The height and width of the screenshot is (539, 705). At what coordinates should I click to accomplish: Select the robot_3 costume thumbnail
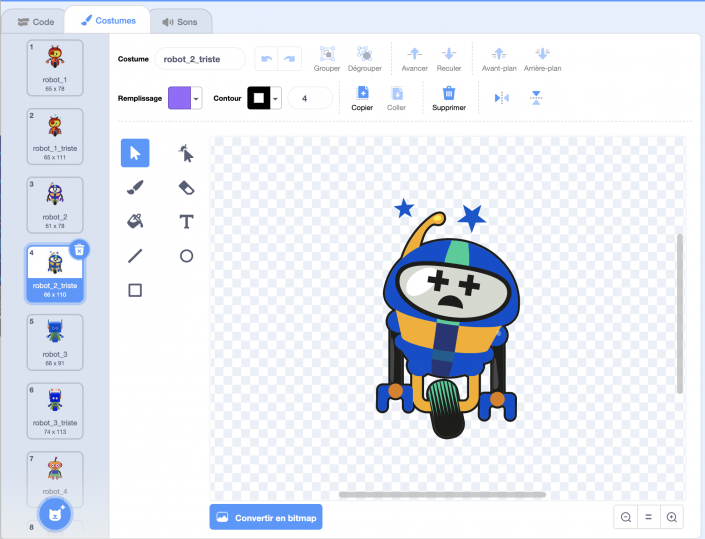55,340
